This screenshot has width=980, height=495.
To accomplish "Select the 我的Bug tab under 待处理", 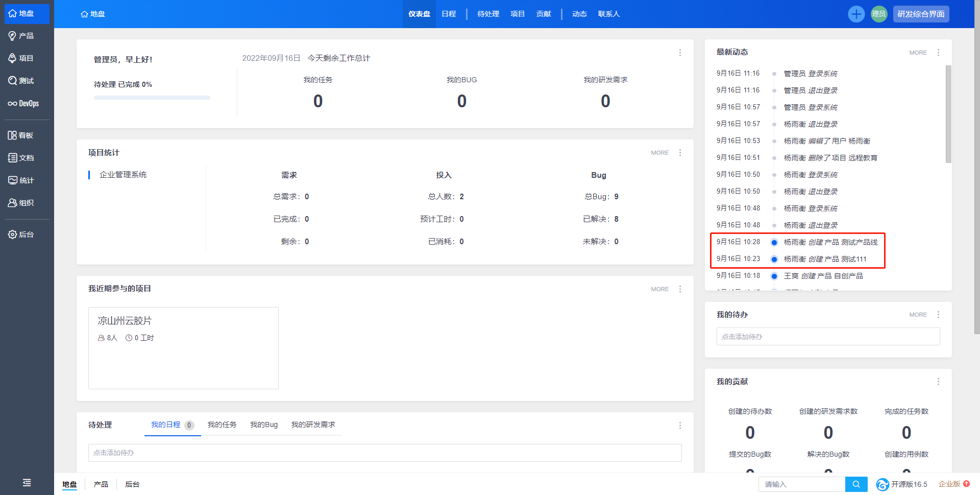I will click(264, 425).
